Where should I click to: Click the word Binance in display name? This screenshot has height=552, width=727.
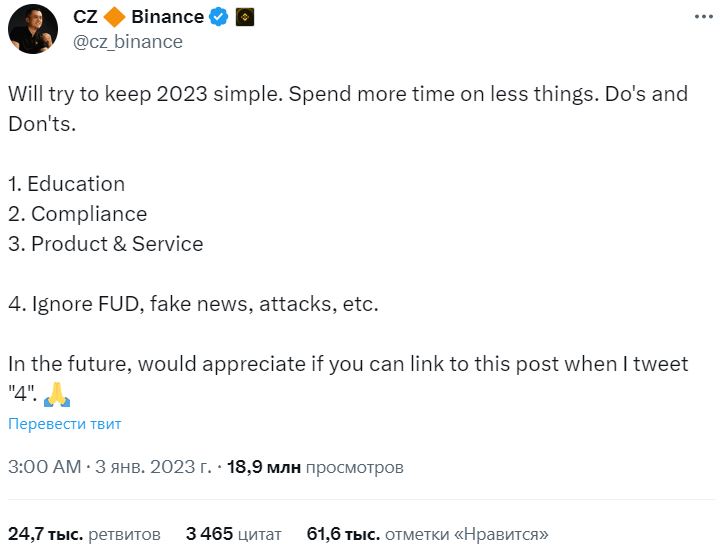pyautogui.click(x=167, y=17)
